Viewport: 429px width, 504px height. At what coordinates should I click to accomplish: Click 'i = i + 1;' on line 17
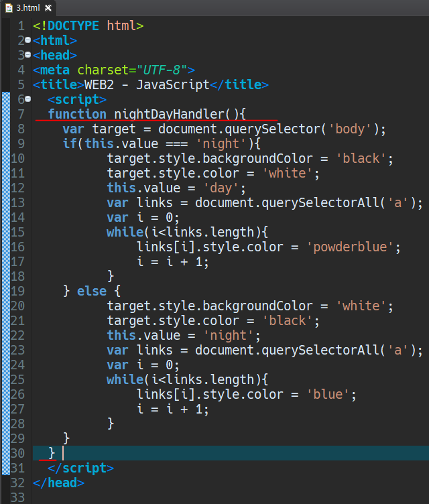click(173, 262)
